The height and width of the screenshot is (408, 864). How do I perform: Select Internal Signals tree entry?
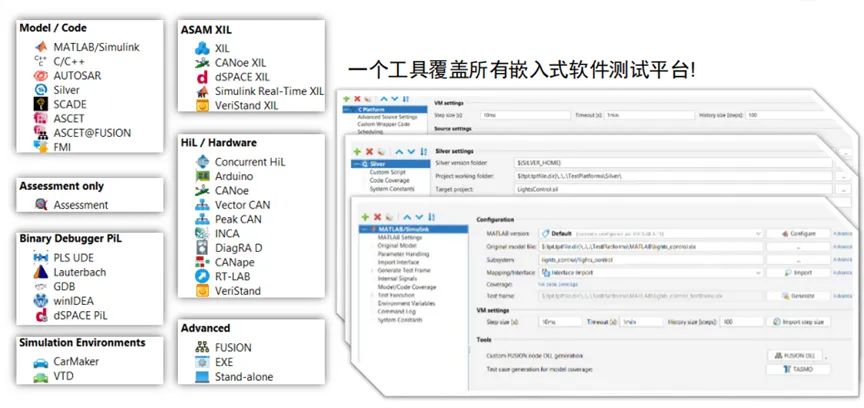click(x=396, y=279)
